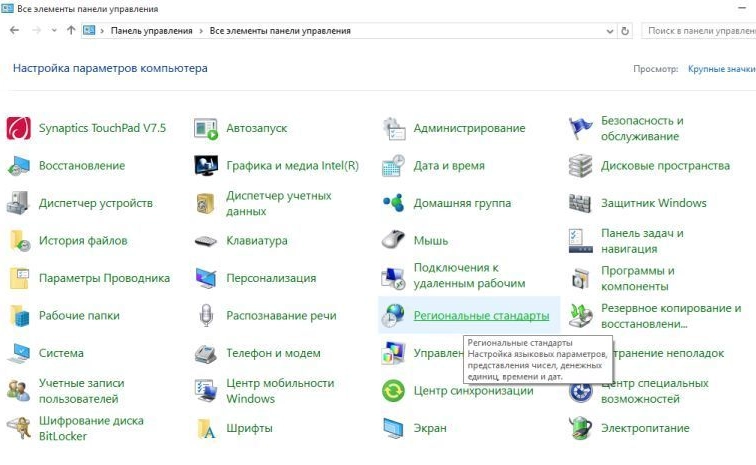Select Панель управления in the breadcrumb path
This screenshot has width=756, height=465.
pos(151,31)
